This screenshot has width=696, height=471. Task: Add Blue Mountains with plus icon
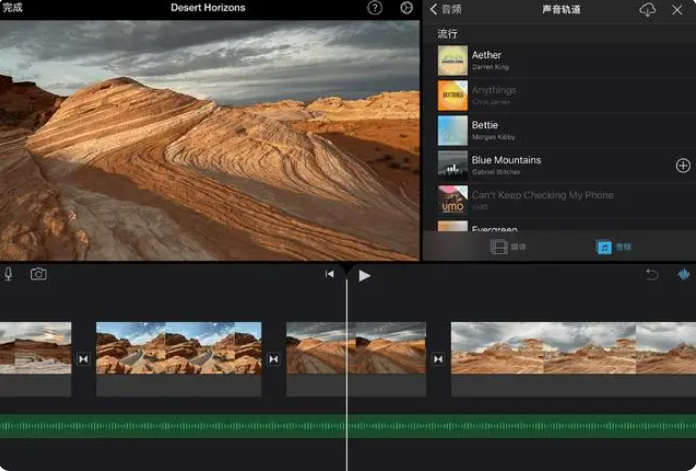[683, 166]
